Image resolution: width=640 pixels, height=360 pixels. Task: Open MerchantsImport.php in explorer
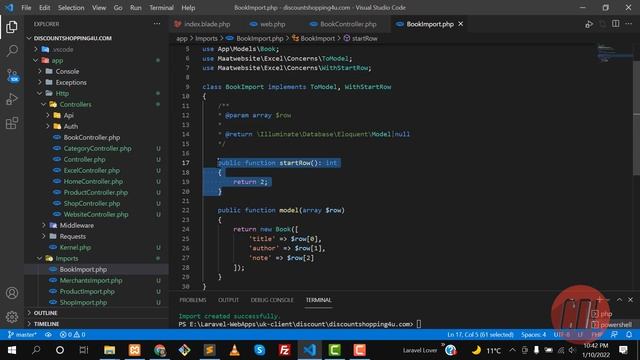tap(91, 280)
